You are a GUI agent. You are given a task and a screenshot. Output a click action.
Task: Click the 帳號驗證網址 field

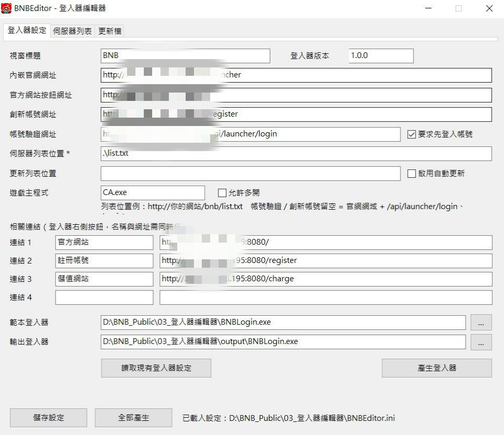(x=251, y=134)
